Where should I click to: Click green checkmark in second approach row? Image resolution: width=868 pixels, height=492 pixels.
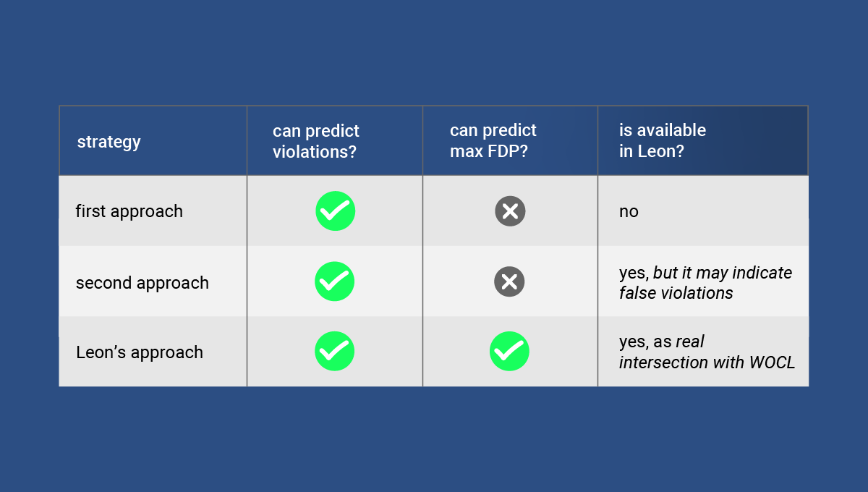pos(335,281)
